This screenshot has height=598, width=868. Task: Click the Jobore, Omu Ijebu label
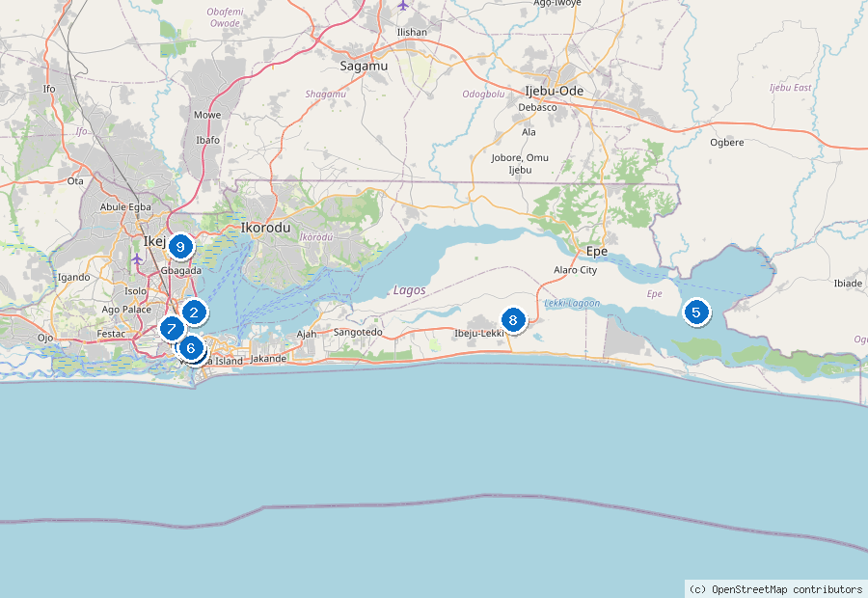(x=520, y=164)
